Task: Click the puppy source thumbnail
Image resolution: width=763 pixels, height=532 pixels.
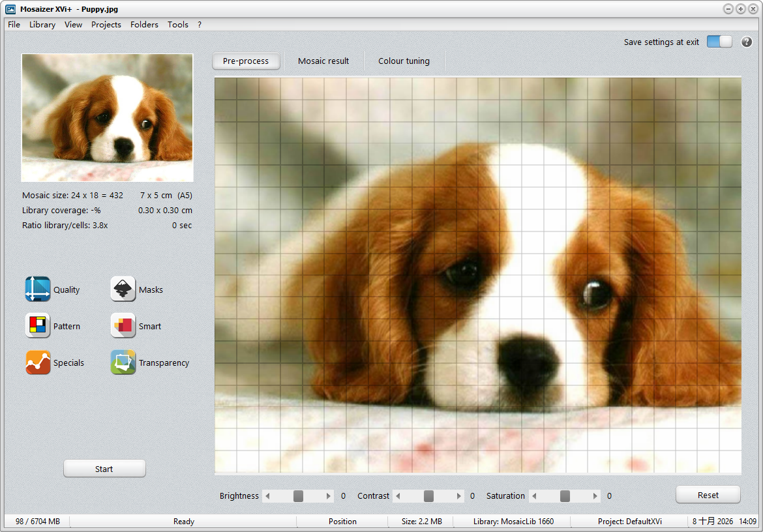Action: [107, 117]
